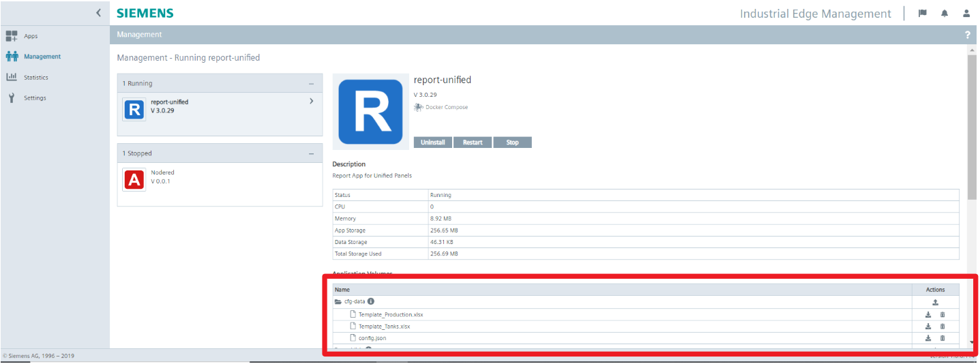Click the cfg-data folder name
The height and width of the screenshot is (364, 980).
click(355, 301)
